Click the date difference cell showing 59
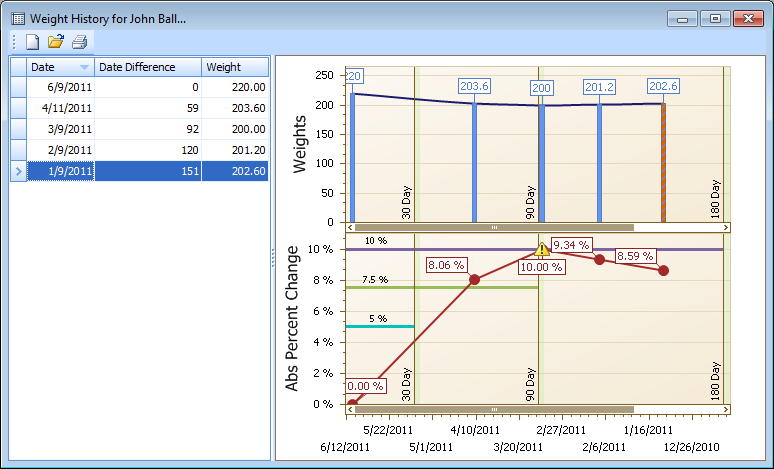Screen dimensions: 774x469 [x=148, y=108]
